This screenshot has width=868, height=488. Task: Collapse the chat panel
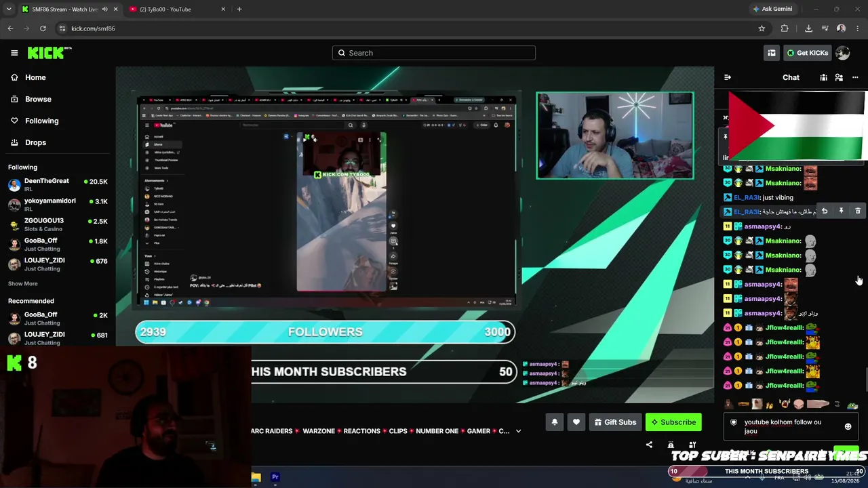pyautogui.click(x=728, y=78)
